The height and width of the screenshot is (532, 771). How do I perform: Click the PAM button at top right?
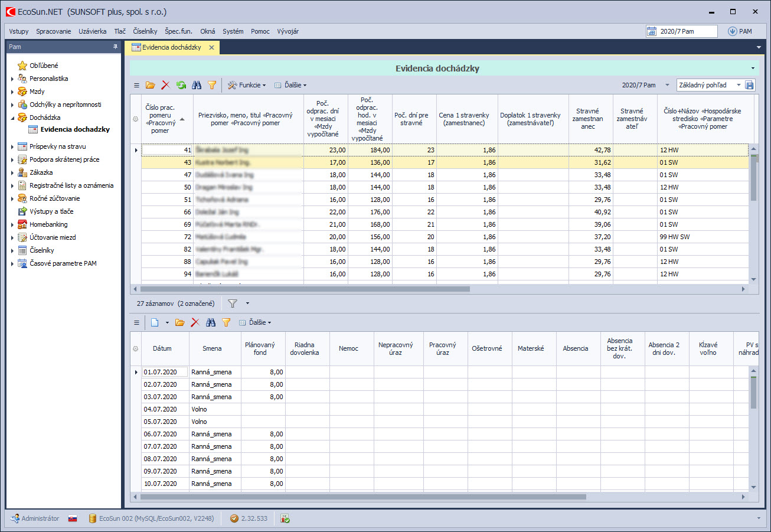pos(740,31)
